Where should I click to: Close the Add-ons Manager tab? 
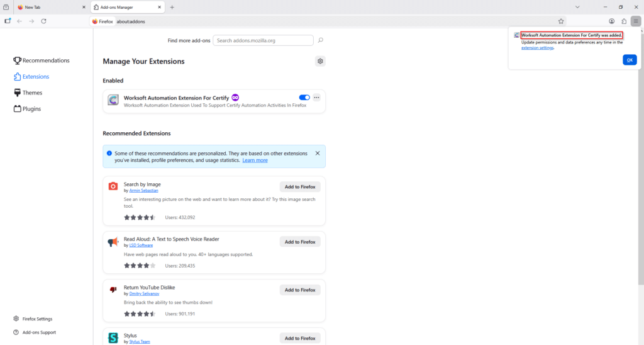pyautogui.click(x=160, y=7)
